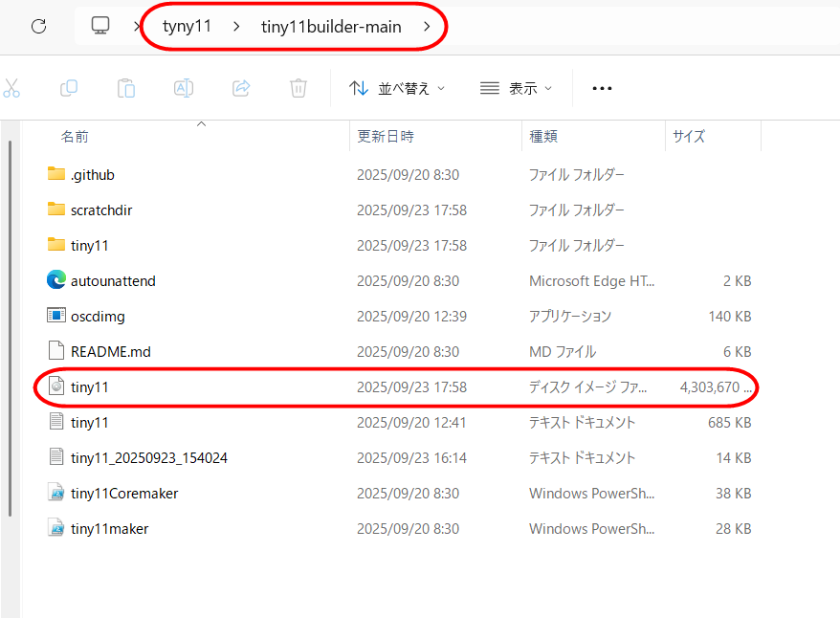The height and width of the screenshot is (618, 840).
Task: Sort by 更新日時 column header
Action: 386,137
